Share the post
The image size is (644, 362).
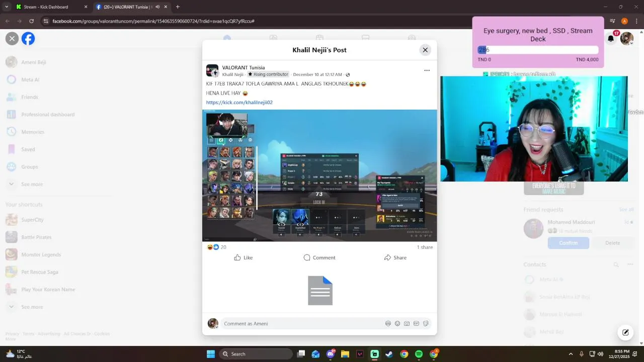tap(395, 257)
